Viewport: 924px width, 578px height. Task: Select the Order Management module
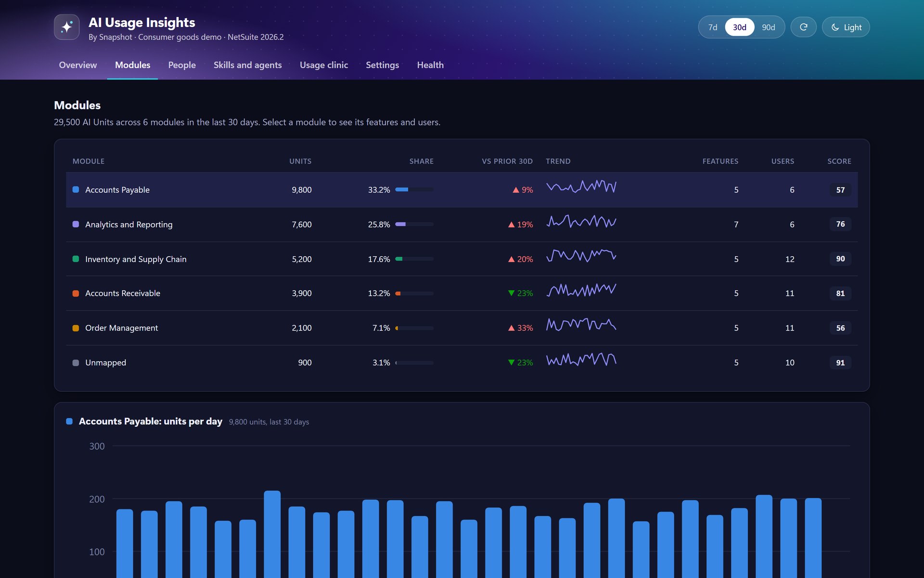tap(462, 328)
